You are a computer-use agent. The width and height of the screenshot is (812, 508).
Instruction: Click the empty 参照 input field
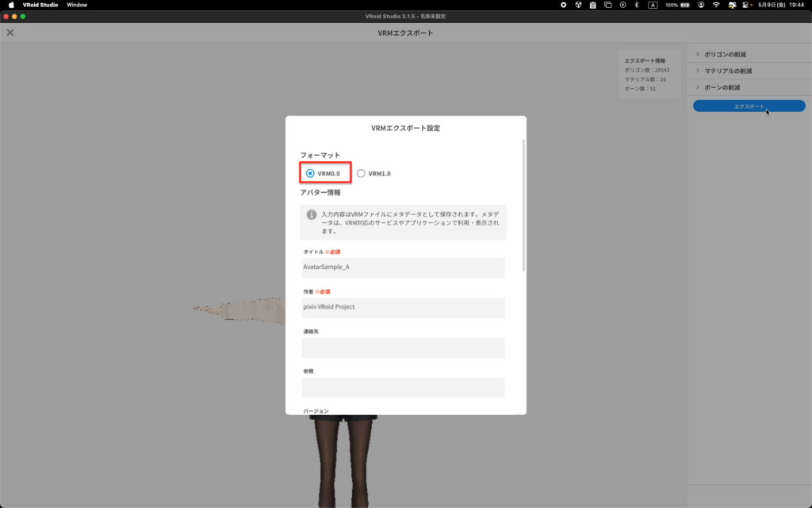pos(403,387)
